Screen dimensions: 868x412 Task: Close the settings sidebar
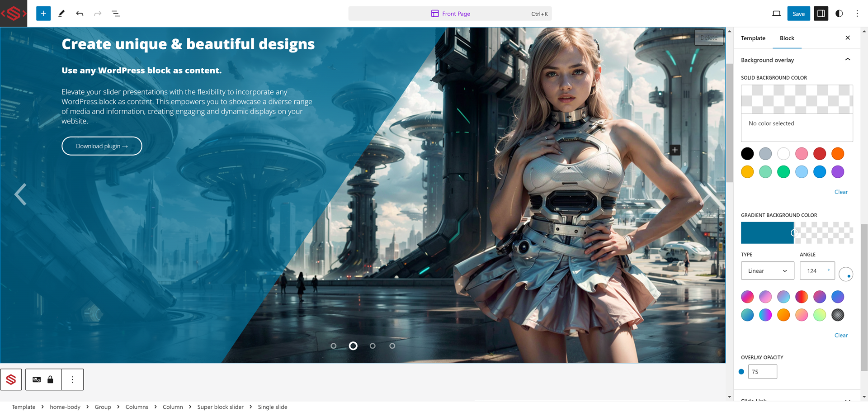click(848, 38)
